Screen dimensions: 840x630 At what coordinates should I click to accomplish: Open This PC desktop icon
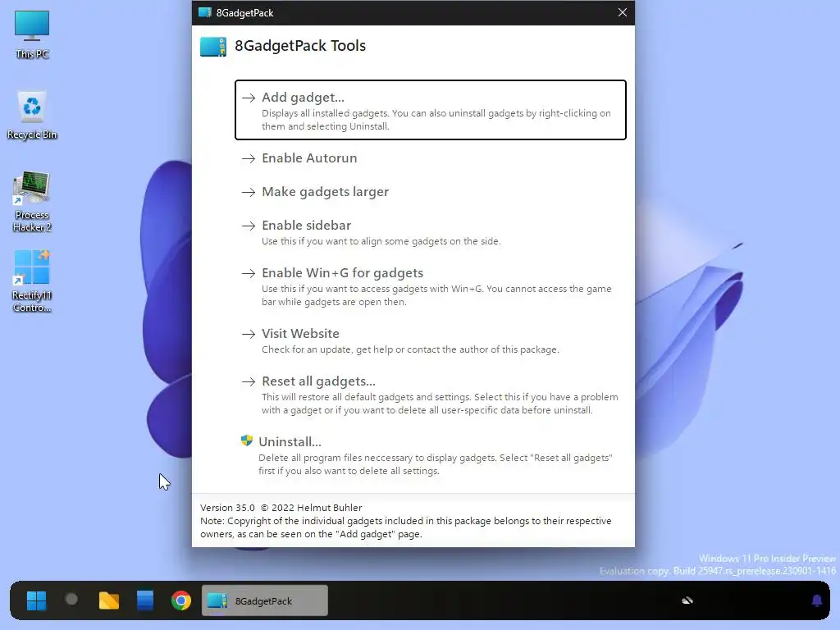click(x=32, y=34)
